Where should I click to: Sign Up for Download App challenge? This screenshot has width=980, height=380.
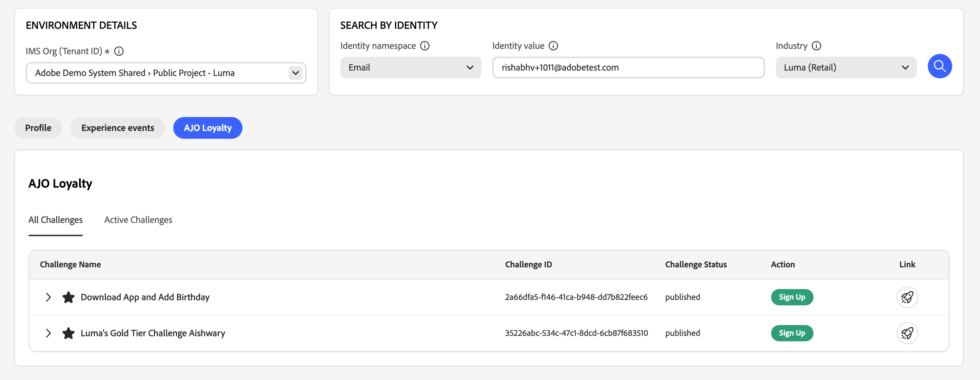[x=792, y=297]
